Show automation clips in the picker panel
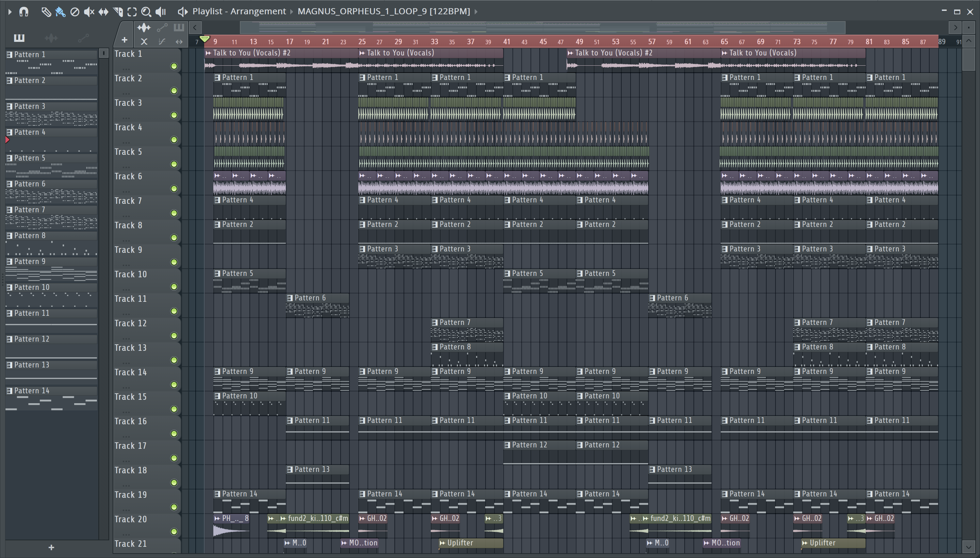Viewport: 980px width, 558px height. click(x=83, y=37)
